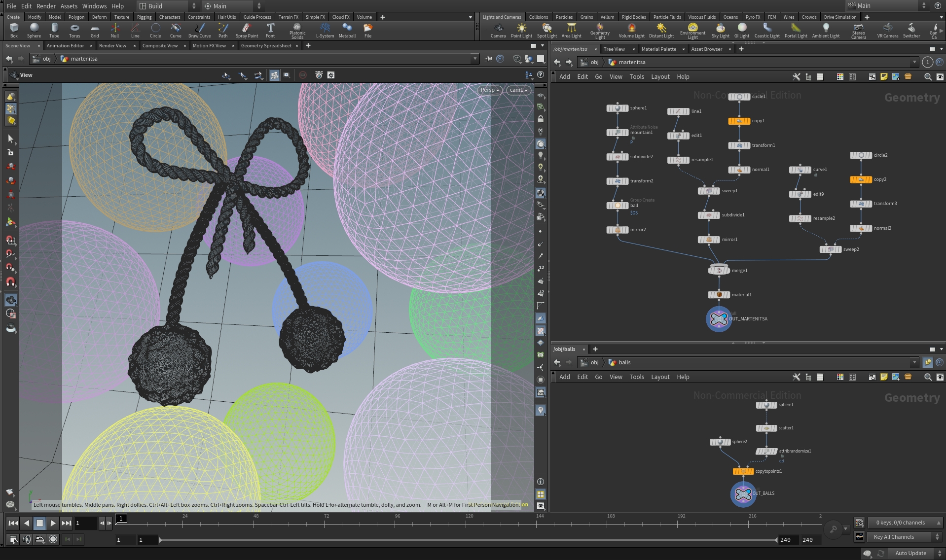
Task: Open the Key All Channels dropdown
Action: [x=905, y=537]
